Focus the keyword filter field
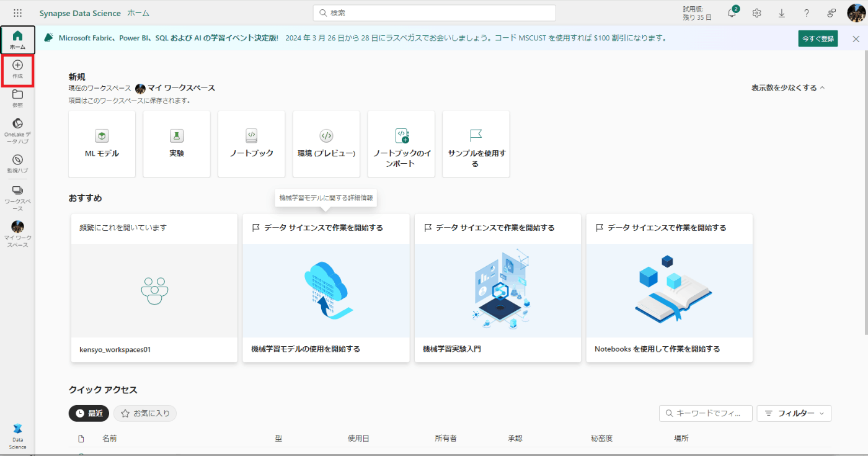This screenshot has width=868, height=456. pos(706,413)
